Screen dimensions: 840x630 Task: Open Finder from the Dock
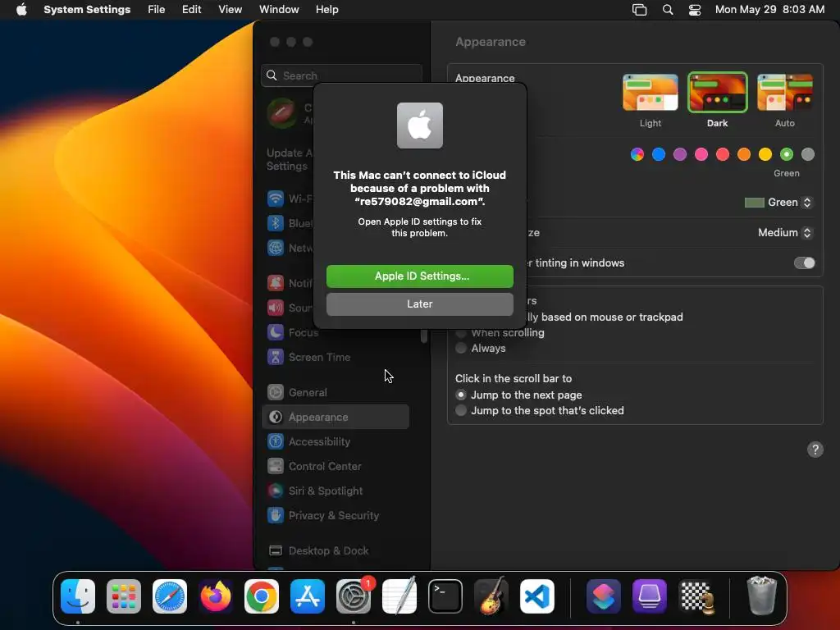click(x=78, y=596)
